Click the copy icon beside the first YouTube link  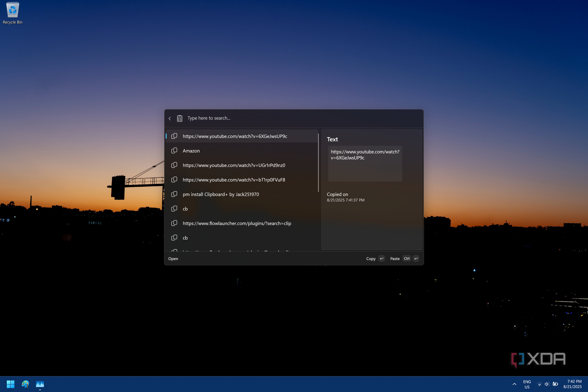point(174,136)
